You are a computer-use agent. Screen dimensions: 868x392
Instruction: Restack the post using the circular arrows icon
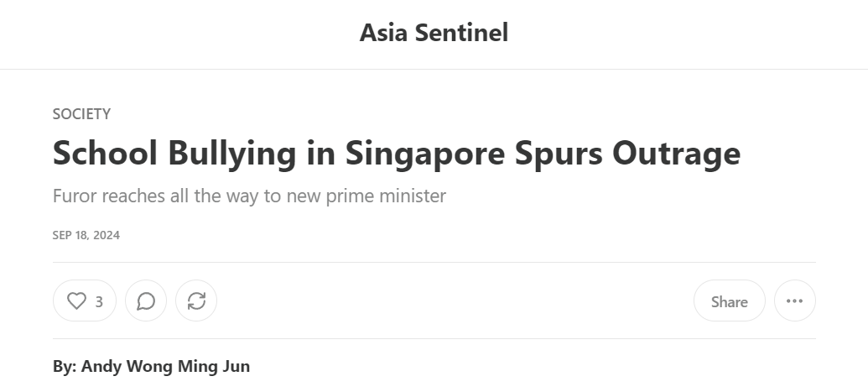coord(196,301)
